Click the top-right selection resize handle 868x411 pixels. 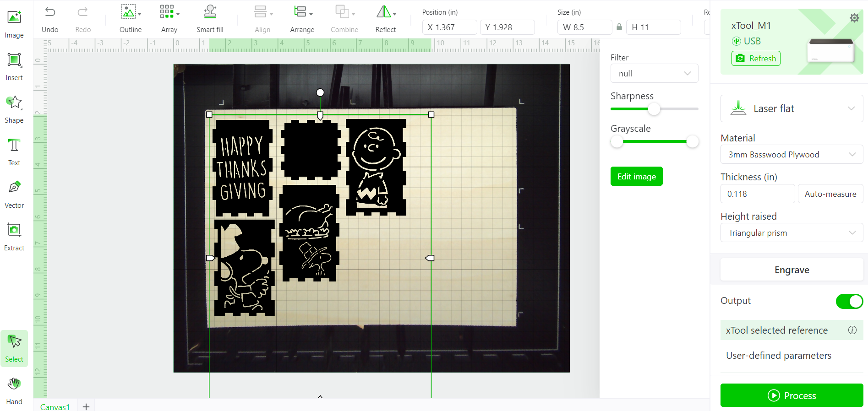tap(431, 114)
